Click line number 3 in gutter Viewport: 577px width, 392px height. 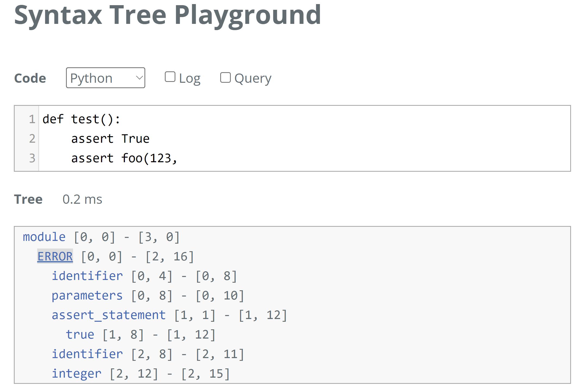click(x=32, y=158)
